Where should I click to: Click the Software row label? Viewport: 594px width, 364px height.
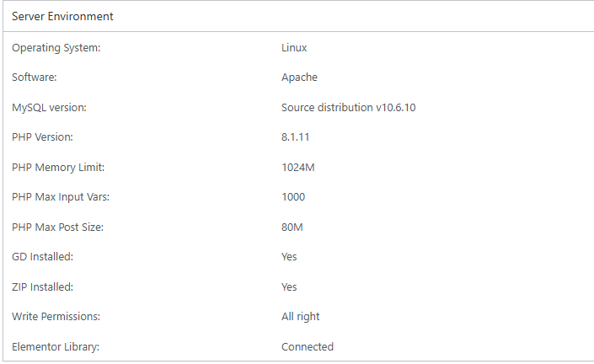pos(34,78)
